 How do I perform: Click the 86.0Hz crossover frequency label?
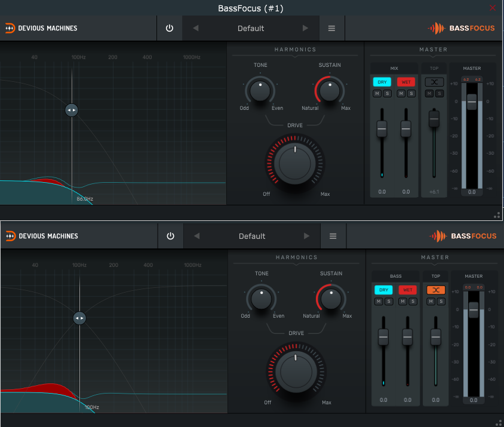click(85, 199)
